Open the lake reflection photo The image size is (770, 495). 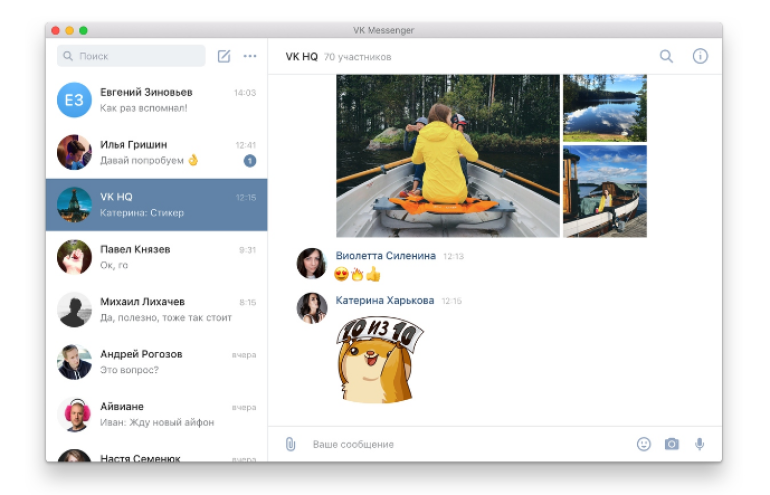click(605, 108)
